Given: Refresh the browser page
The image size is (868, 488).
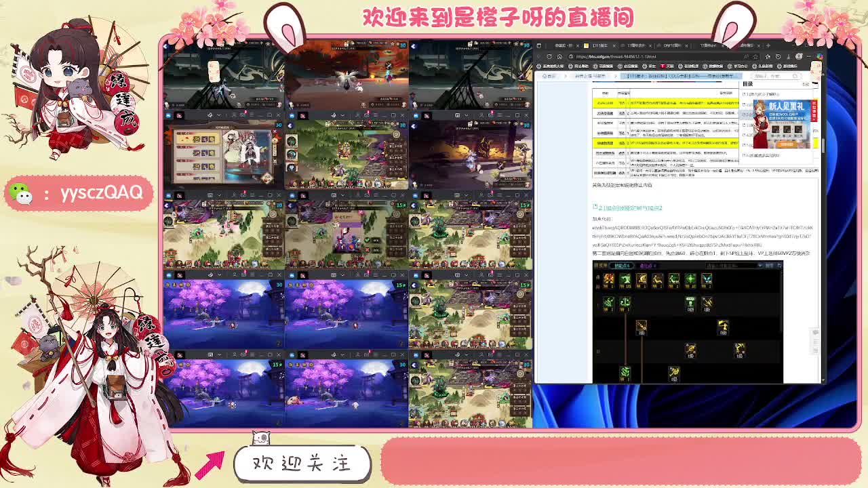Looking at the screenshot, I should [x=549, y=57].
